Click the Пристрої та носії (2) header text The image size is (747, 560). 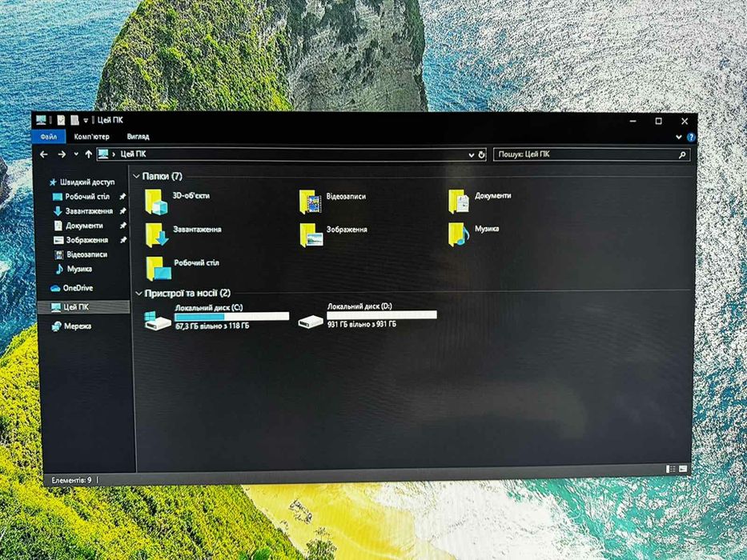187,293
